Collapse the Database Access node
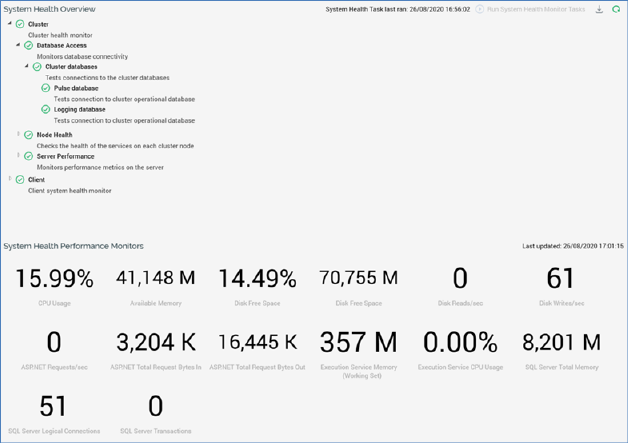This screenshot has width=628, height=443. tap(18, 45)
